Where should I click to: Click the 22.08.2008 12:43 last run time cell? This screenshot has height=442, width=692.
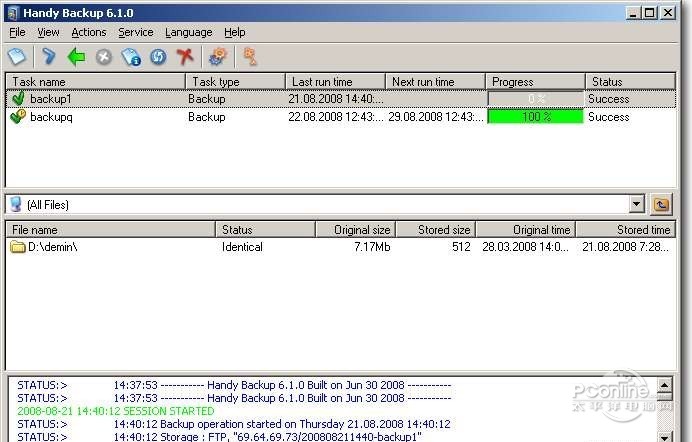pos(336,117)
